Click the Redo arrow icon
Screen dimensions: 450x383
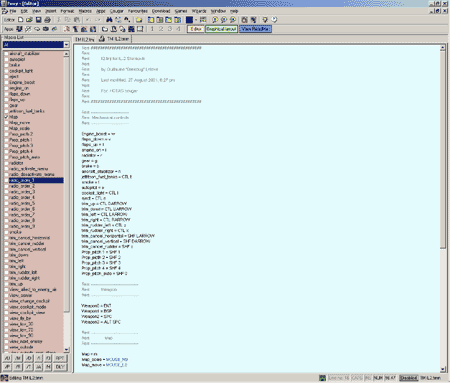[97, 20]
